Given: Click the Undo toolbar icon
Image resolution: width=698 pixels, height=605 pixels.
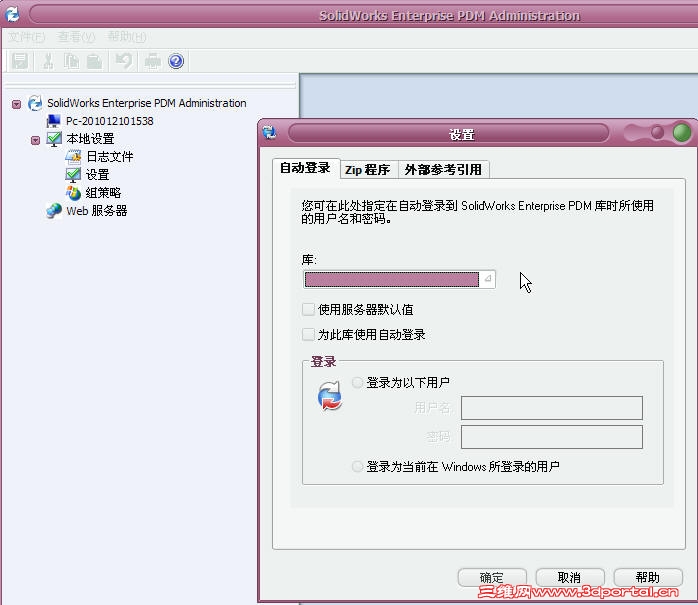Looking at the screenshot, I should pos(124,61).
